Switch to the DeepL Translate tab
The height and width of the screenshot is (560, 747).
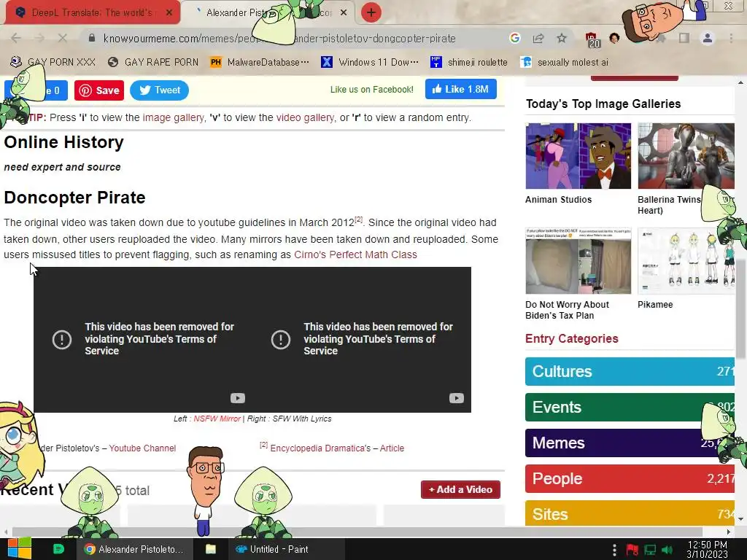(92, 13)
